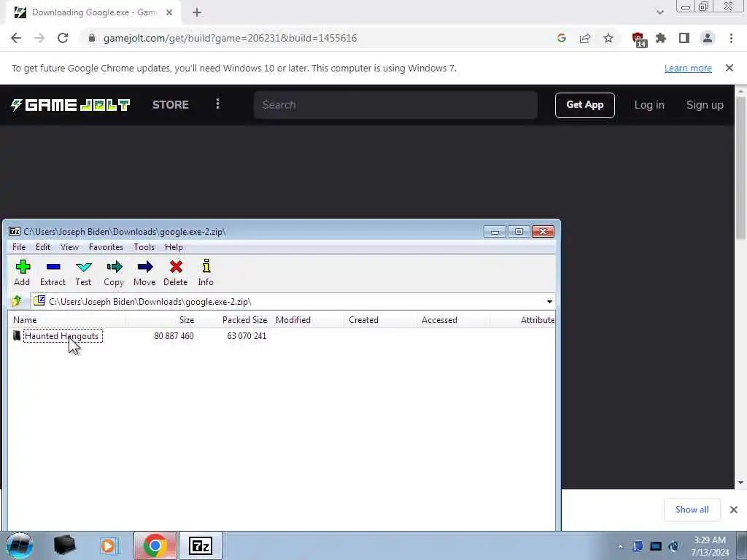Open Chrome three-dot menu
The height and width of the screenshot is (560, 747).
[731, 38]
